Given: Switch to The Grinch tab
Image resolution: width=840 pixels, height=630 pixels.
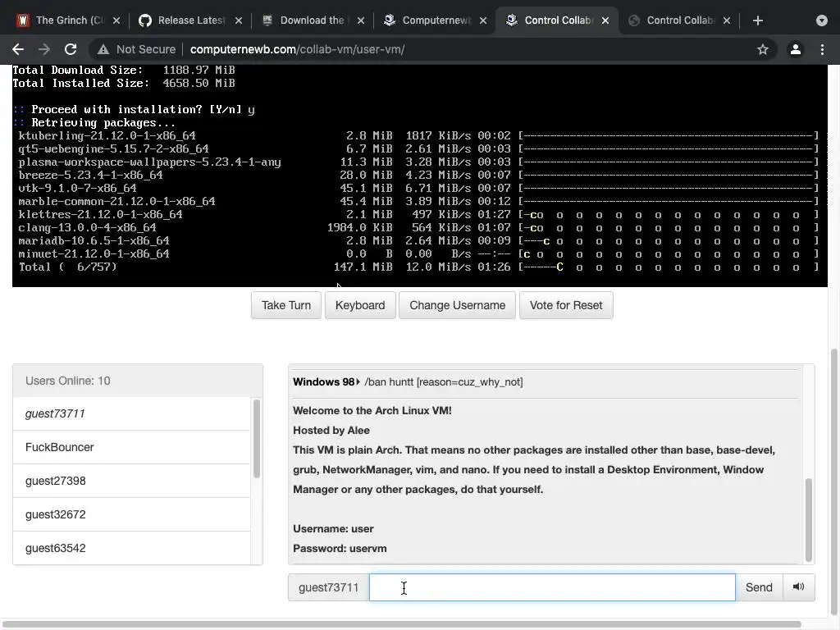Looking at the screenshot, I should coord(68,21).
